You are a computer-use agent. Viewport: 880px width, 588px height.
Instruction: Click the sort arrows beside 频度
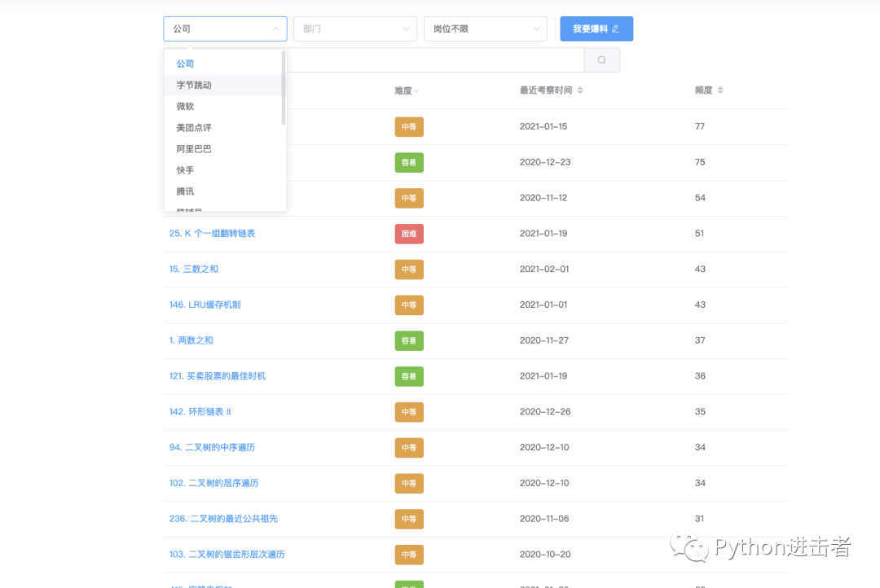click(x=720, y=90)
